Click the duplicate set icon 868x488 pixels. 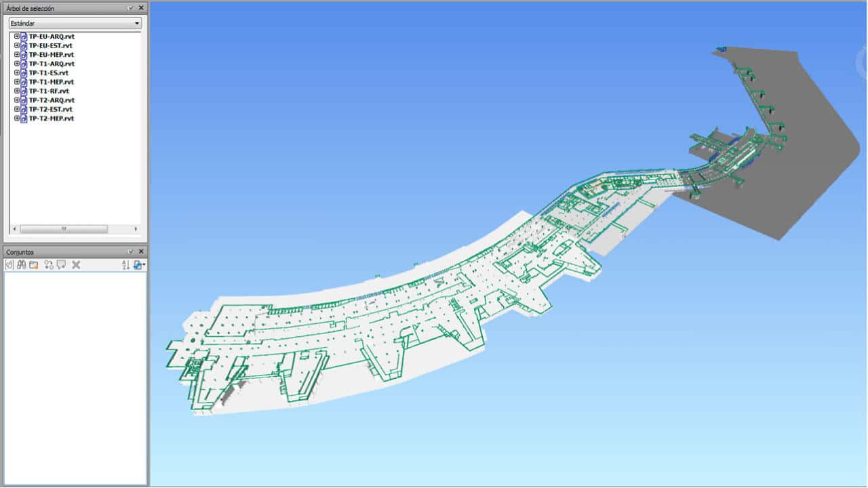pos(49,265)
